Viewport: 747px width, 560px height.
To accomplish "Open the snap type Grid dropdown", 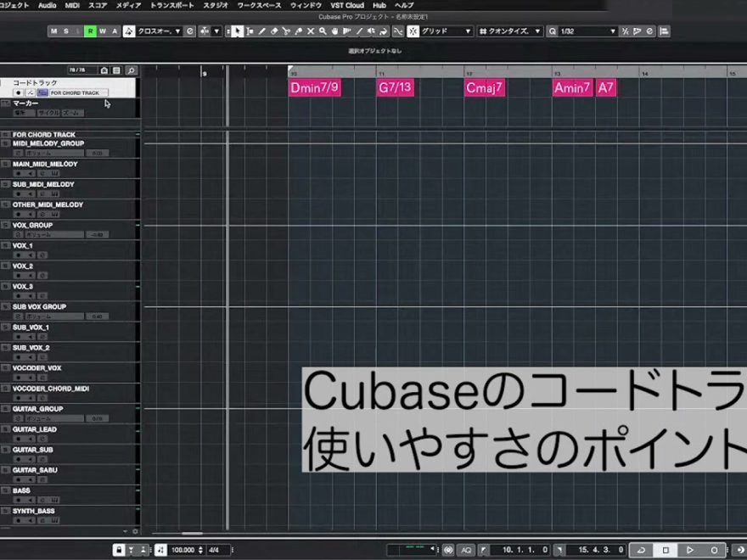I will click(447, 31).
